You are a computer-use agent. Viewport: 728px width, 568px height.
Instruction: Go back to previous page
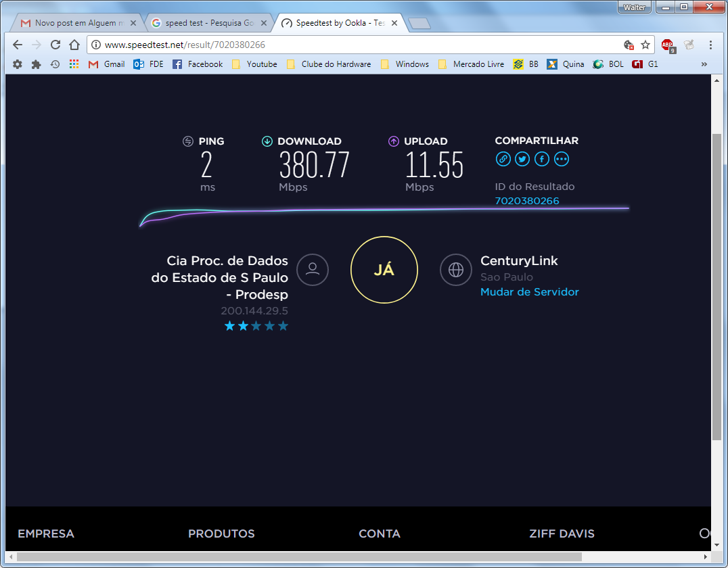pyautogui.click(x=18, y=45)
